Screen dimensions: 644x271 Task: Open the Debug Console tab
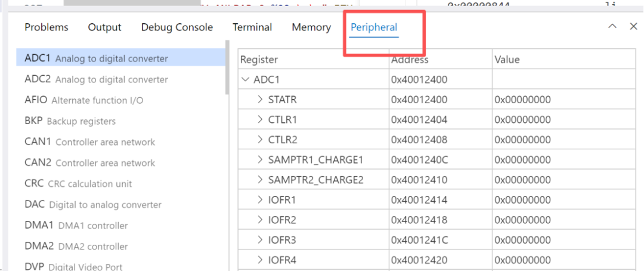pos(177,27)
